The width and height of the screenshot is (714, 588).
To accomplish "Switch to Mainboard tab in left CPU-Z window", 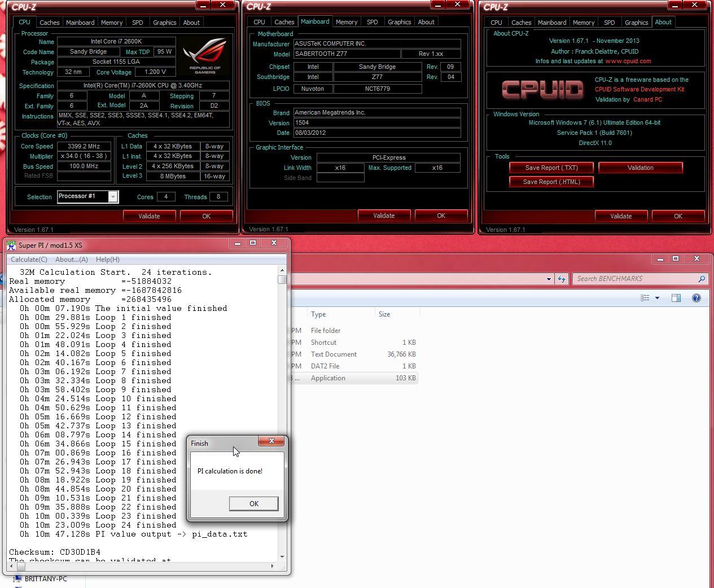I will pos(80,23).
